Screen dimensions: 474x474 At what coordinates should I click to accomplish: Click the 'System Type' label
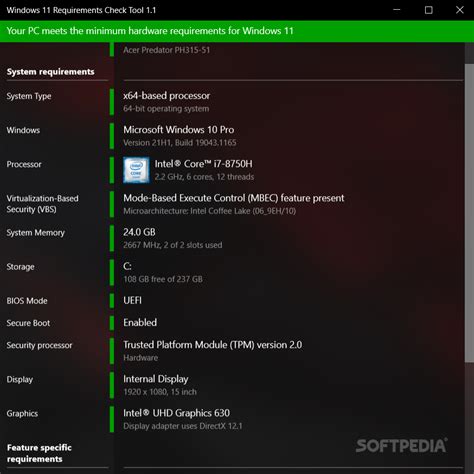[29, 96]
